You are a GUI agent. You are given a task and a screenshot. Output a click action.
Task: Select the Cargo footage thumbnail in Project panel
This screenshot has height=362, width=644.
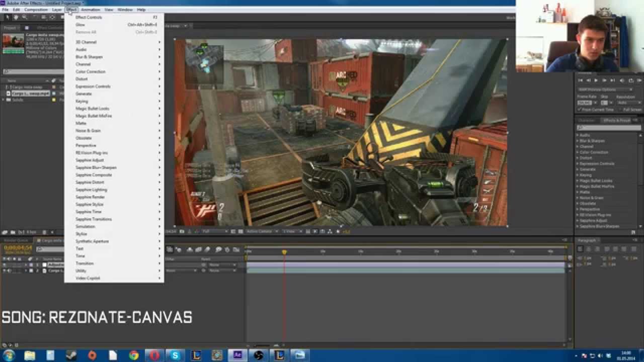13,43
